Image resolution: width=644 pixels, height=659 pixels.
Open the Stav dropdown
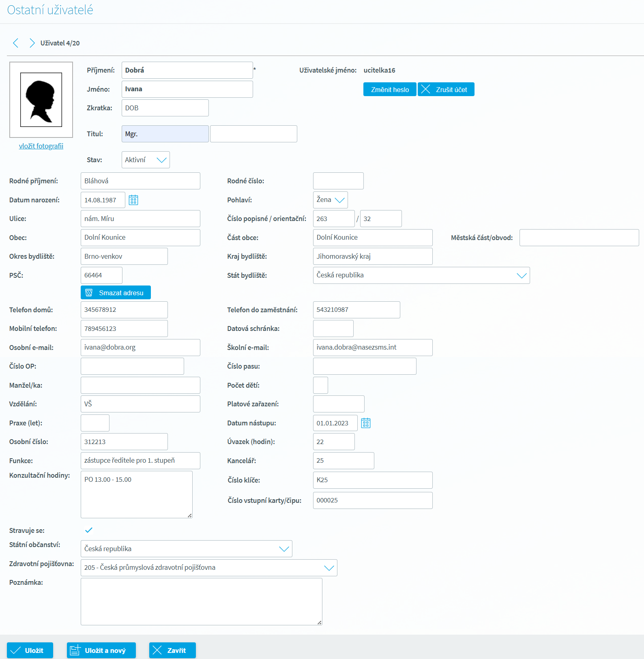point(146,160)
